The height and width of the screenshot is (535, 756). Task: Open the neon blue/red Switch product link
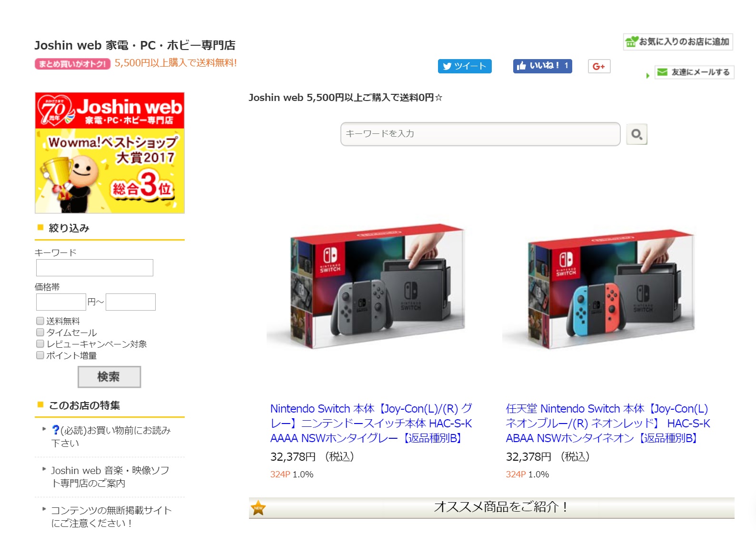point(608,423)
